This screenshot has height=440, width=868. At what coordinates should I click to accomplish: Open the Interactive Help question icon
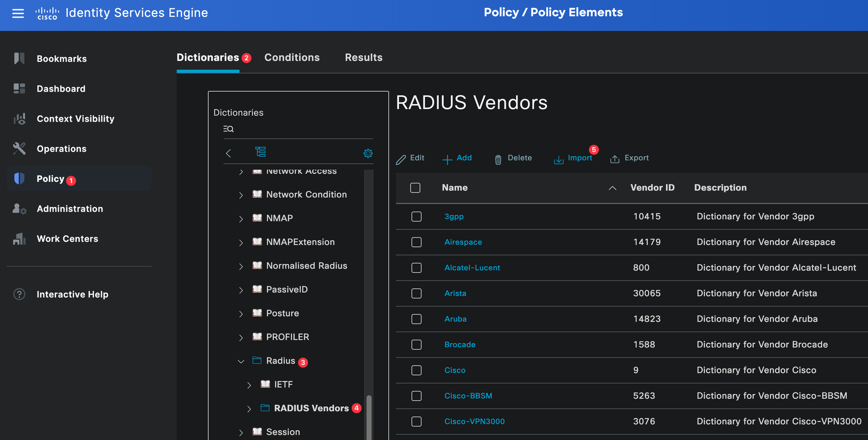(x=19, y=294)
